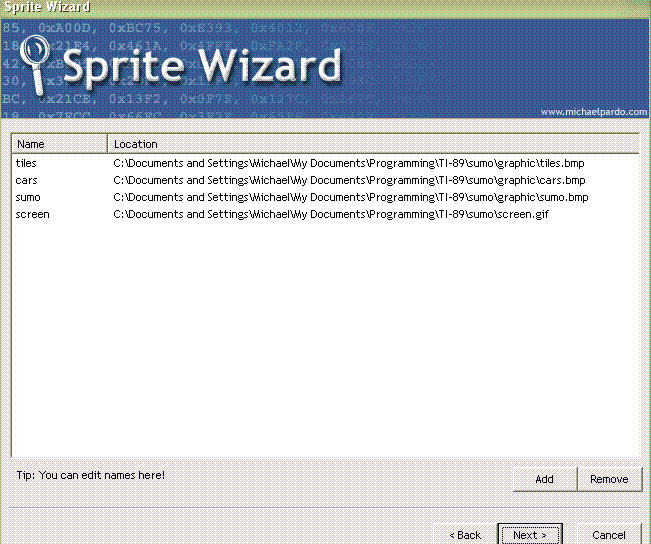Click the sumo.bmp location path

351,197
